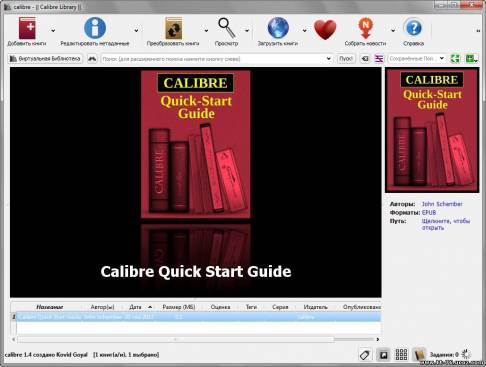Click inside the search input field
The height and width of the screenshot is (367, 486).
point(213,59)
